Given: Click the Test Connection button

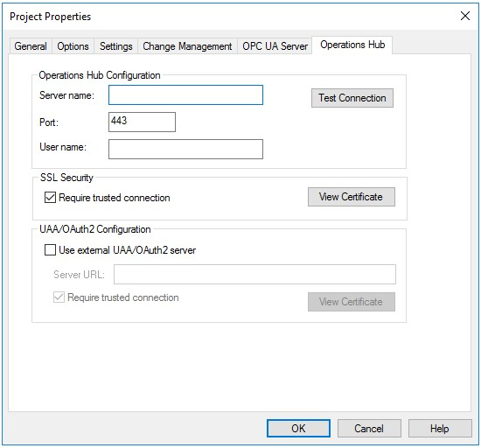Looking at the screenshot, I should 352,98.
